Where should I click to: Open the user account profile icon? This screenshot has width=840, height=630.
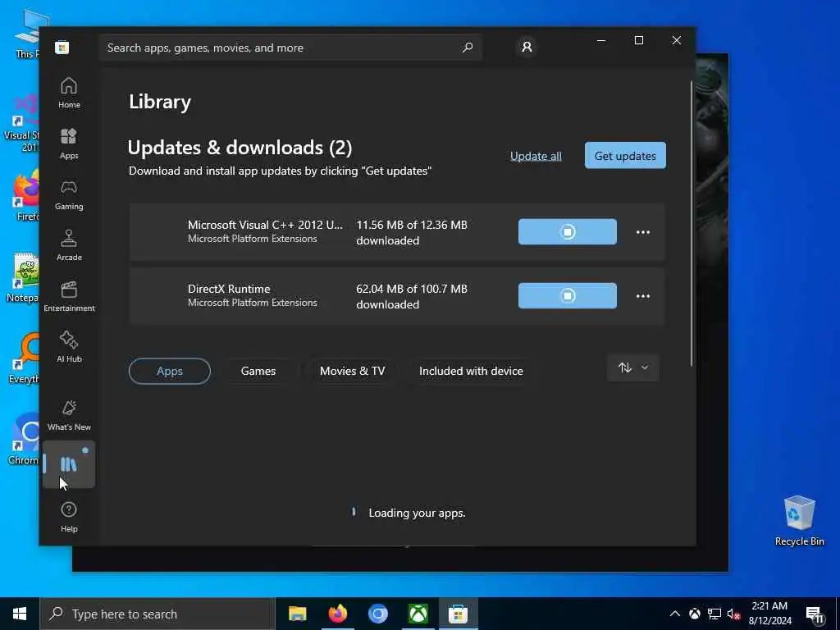(527, 47)
